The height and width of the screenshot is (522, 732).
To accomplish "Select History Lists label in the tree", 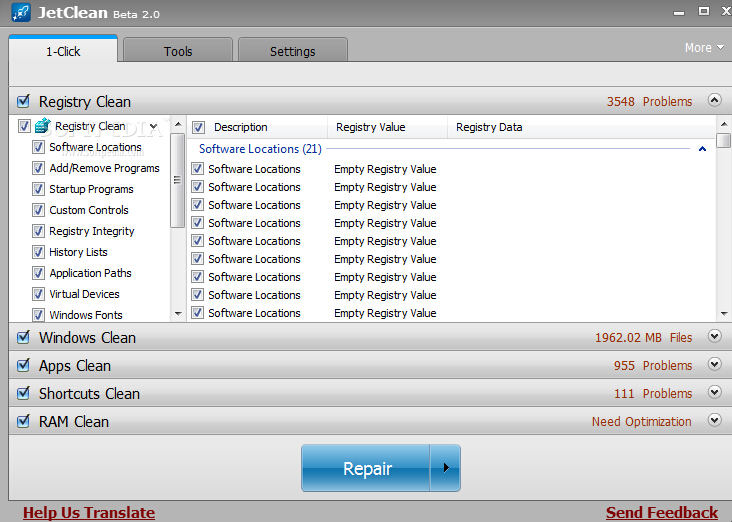I will 78,252.
